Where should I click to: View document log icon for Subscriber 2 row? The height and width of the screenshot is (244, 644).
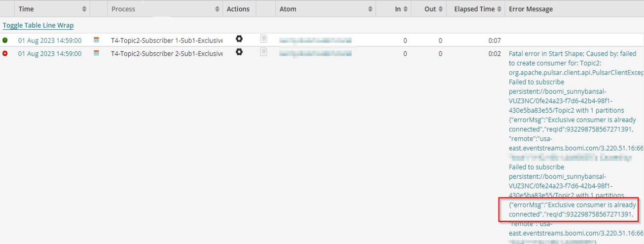(x=264, y=52)
